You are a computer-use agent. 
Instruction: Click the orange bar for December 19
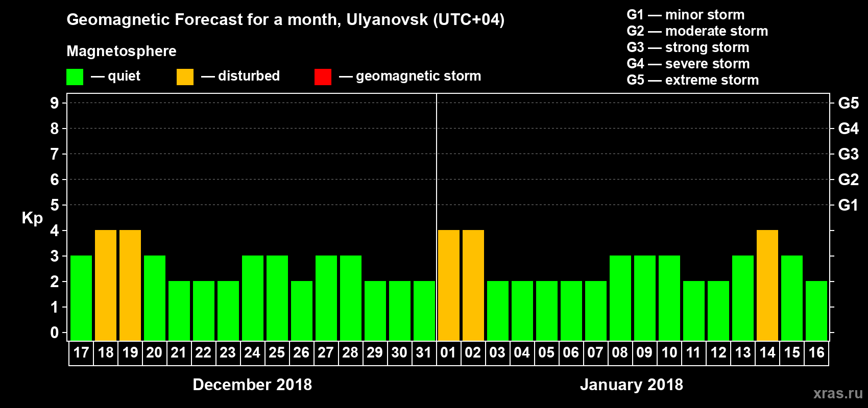point(130,285)
